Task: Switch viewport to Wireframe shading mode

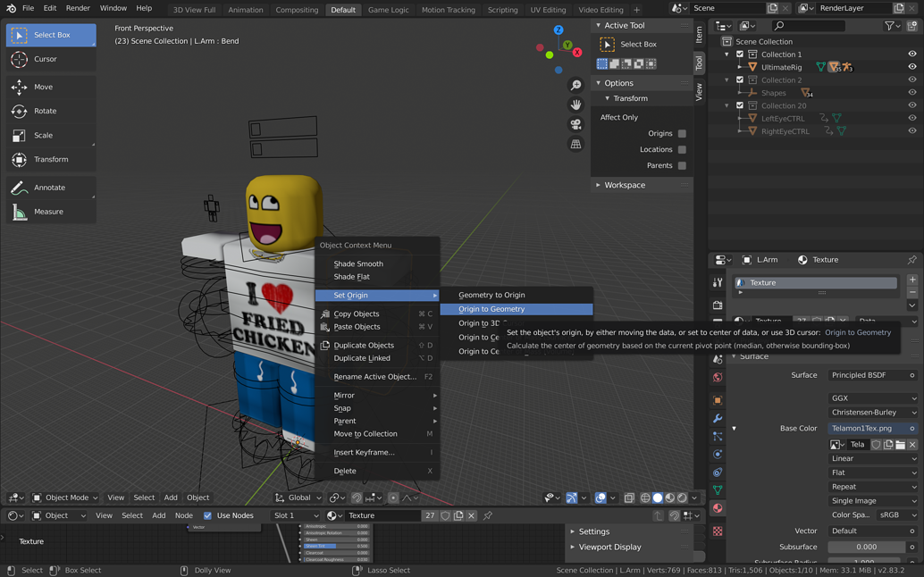Action: (645, 498)
